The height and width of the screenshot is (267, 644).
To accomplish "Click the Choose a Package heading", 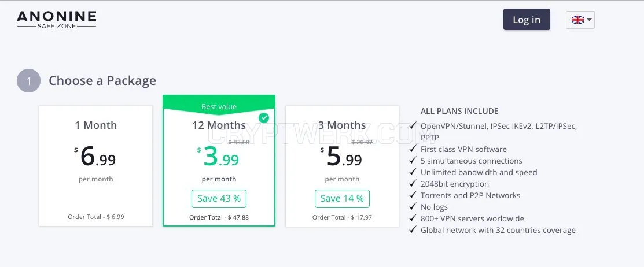I will [102, 81].
